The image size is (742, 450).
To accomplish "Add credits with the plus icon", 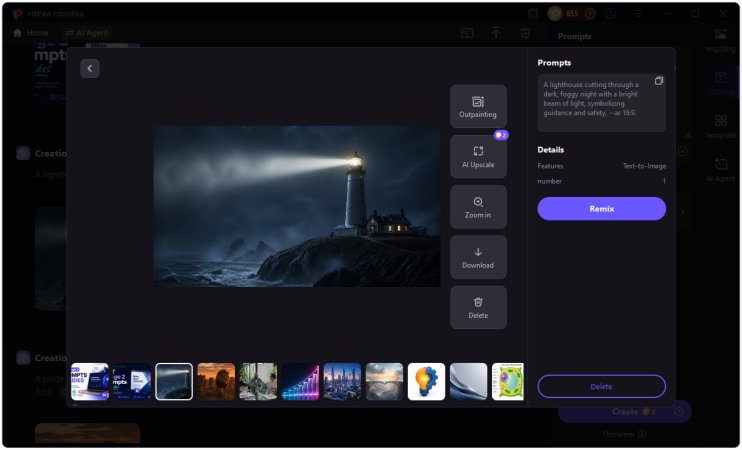I will [590, 14].
